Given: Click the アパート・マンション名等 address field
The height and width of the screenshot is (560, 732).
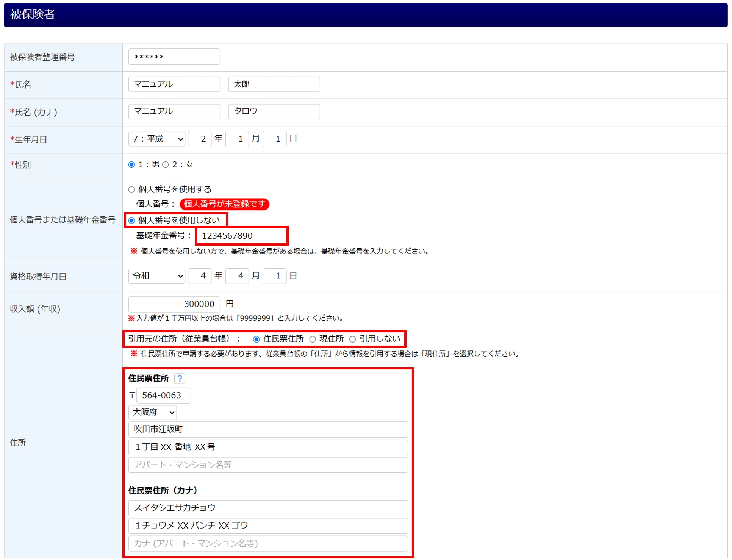Looking at the screenshot, I should [x=268, y=465].
